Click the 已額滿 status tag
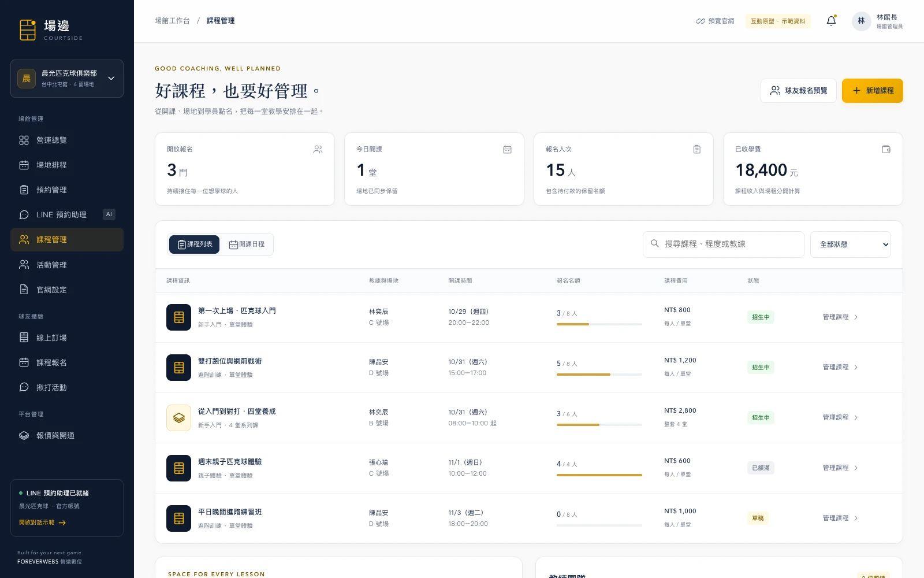This screenshot has width=924, height=578. [761, 468]
